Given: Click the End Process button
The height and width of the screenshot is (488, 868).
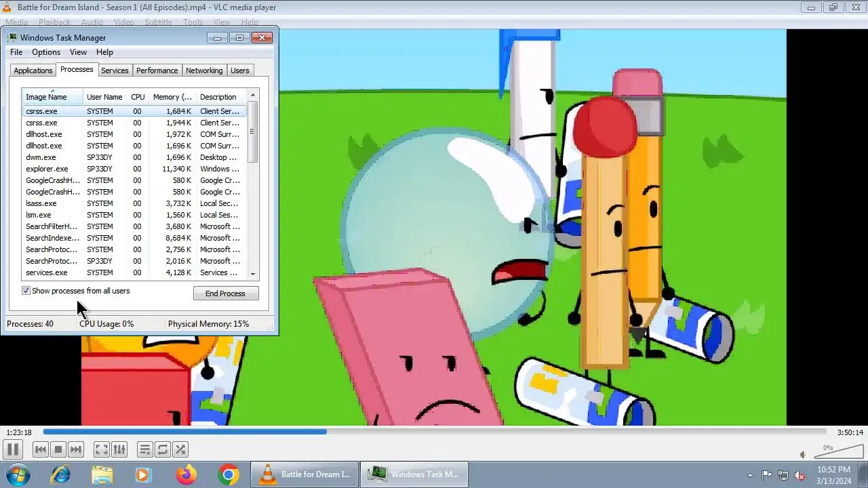Looking at the screenshot, I should 225,293.
